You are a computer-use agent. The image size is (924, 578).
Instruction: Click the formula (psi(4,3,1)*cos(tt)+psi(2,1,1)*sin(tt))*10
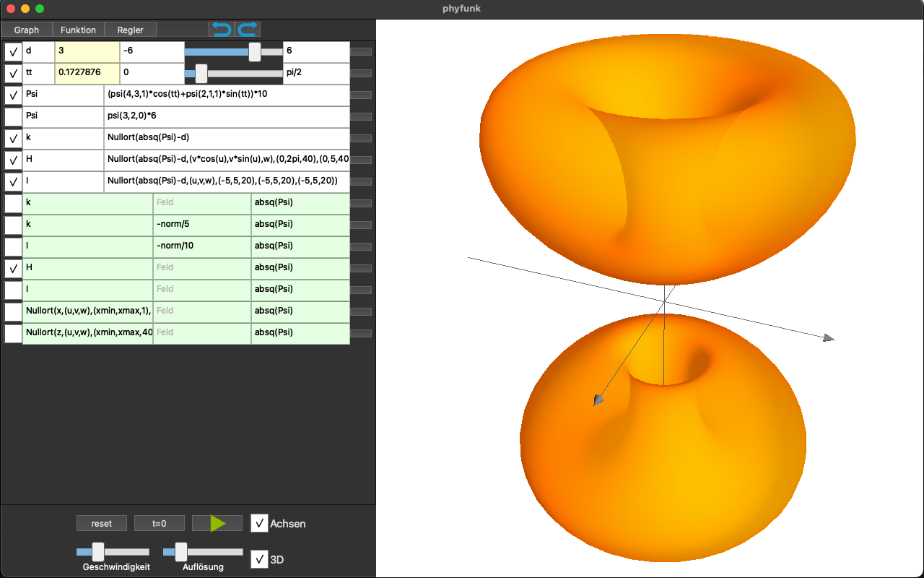(x=227, y=95)
